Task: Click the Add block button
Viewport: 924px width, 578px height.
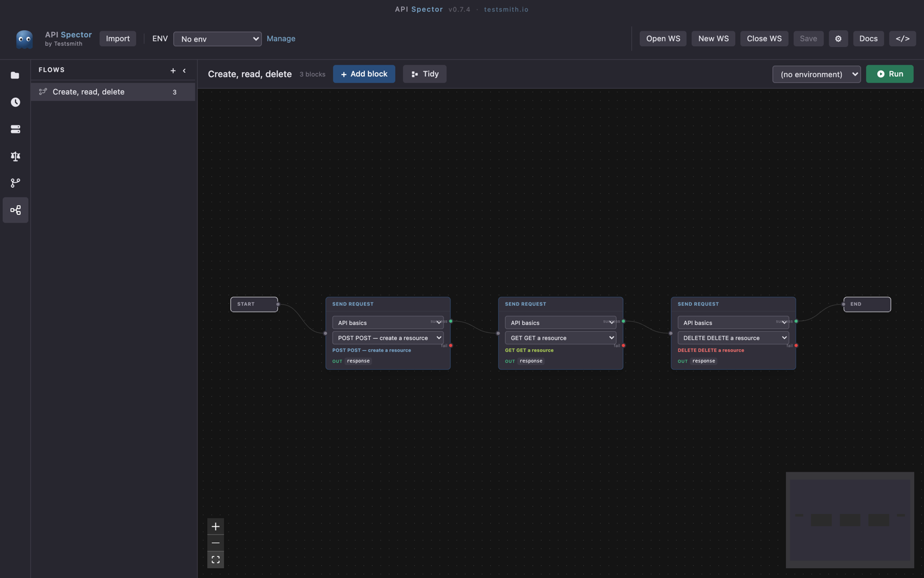Action: 364,74
